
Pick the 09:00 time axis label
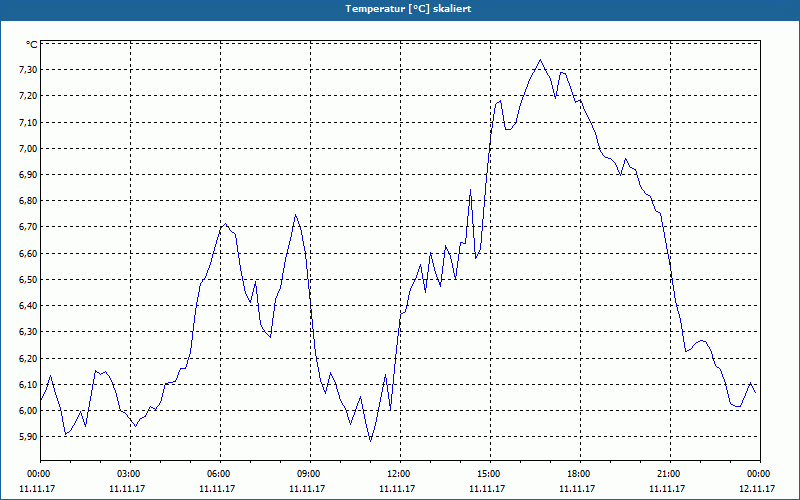pos(310,474)
